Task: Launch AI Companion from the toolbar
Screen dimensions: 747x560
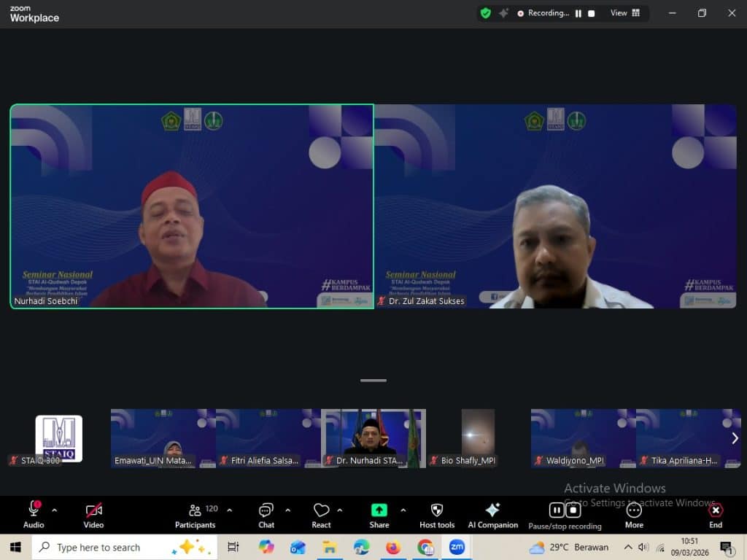Action: pyautogui.click(x=492, y=510)
